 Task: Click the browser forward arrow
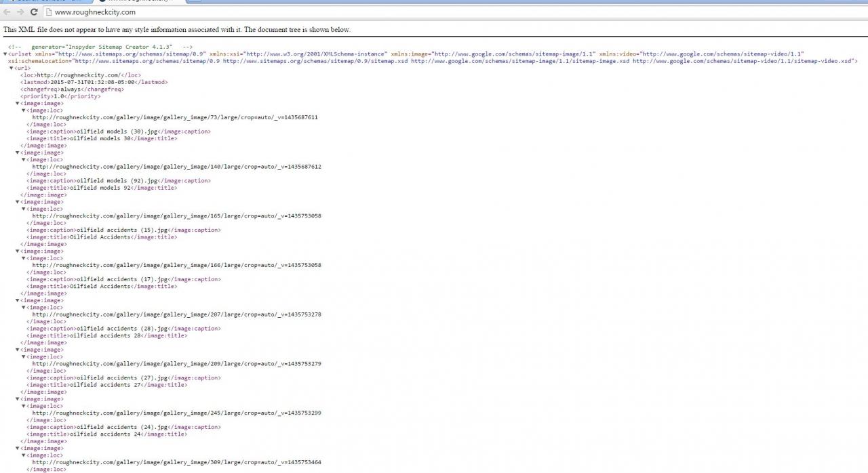pos(20,12)
